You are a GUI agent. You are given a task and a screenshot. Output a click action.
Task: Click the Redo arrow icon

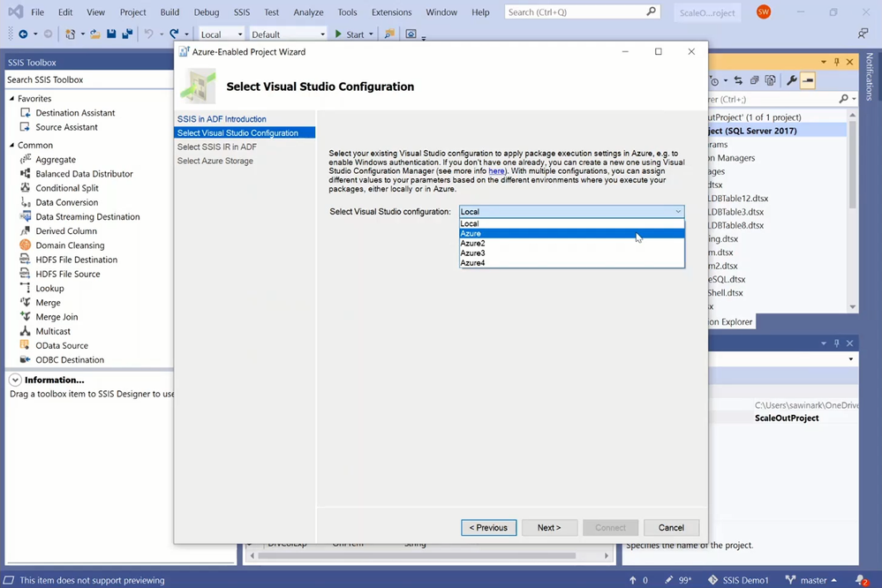coord(175,34)
